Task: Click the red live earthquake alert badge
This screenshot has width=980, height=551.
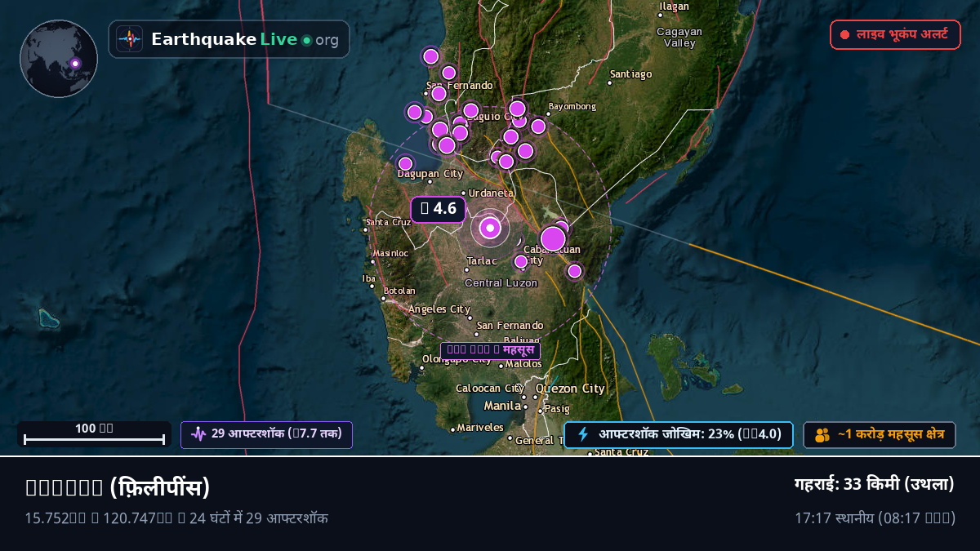Action: tap(895, 34)
